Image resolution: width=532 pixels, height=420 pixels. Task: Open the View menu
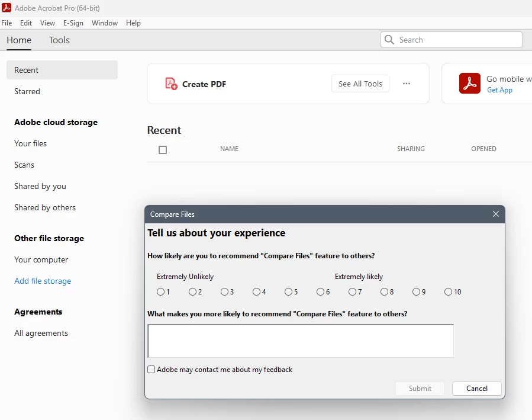click(47, 23)
